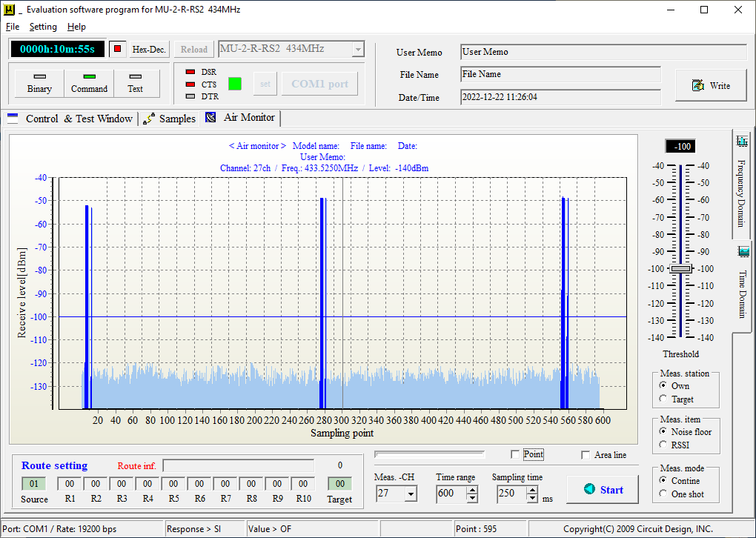Open the Setting menu
Viewport: 756px width, 538px height.
point(43,27)
